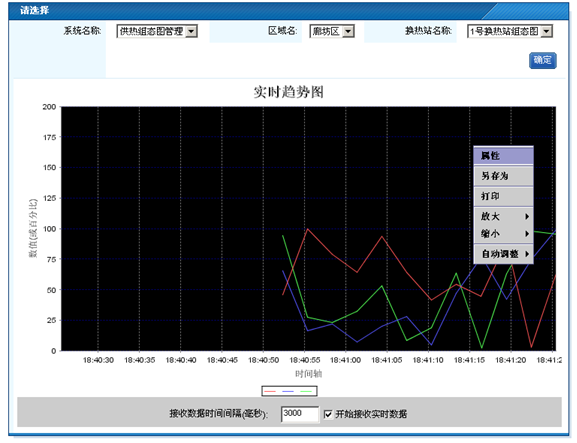The height and width of the screenshot is (443, 577).
Task: Click the 200 value on the y-axis
Action: [49, 107]
